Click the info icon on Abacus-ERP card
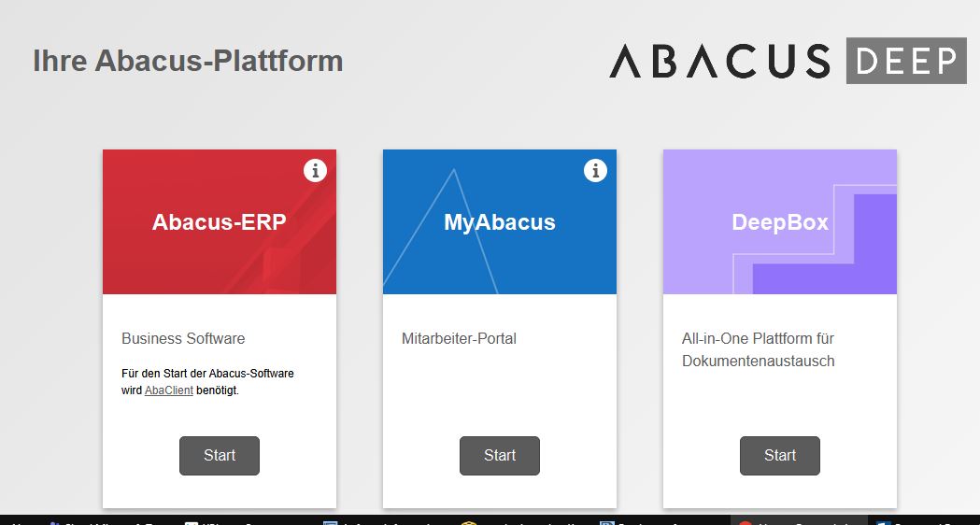 pyautogui.click(x=315, y=170)
